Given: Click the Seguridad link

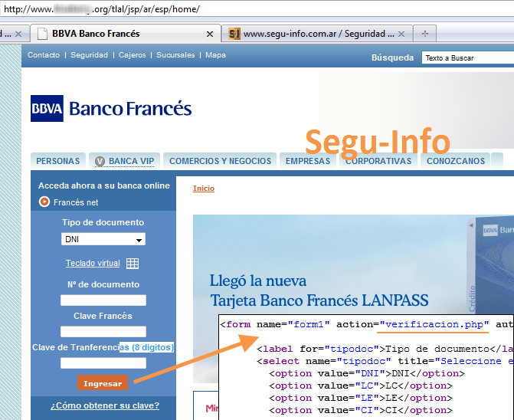Looking at the screenshot, I should (89, 55).
